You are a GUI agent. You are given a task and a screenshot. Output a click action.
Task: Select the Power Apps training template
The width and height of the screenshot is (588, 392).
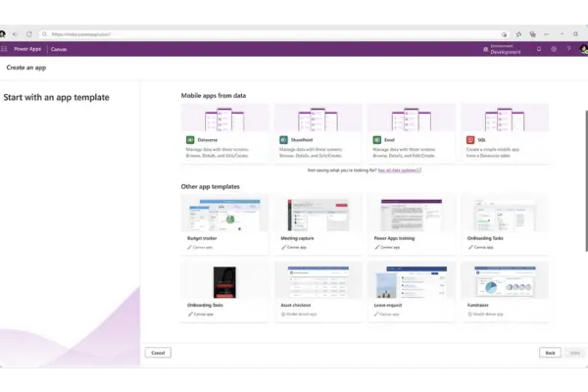[412, 224]
